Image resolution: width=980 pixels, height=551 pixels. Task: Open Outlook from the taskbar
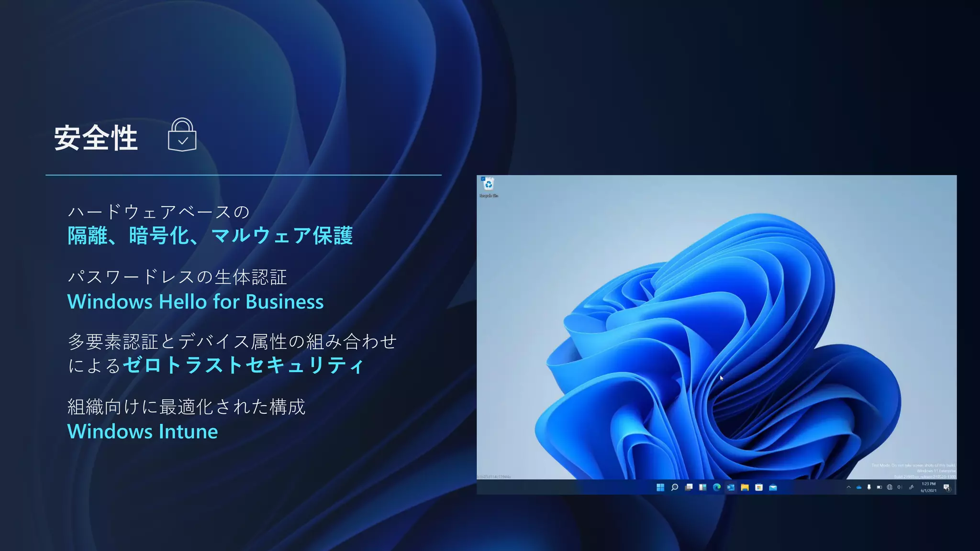[x=731, y=487]
